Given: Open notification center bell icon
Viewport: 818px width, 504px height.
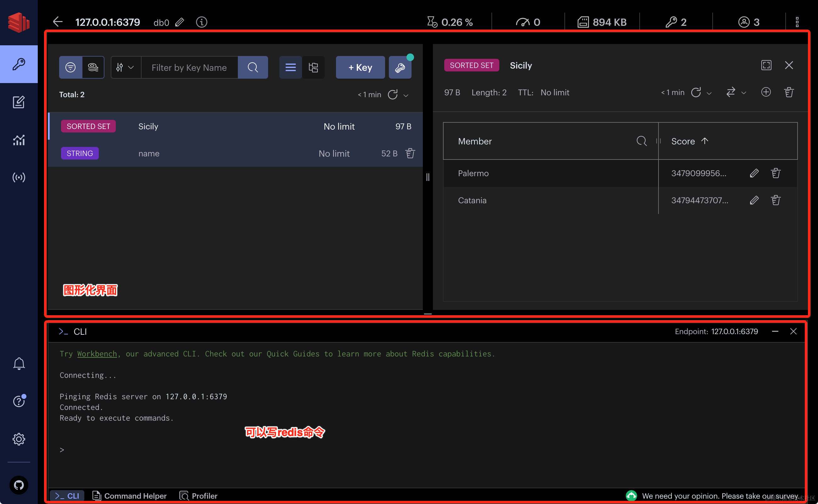Looking at the screenshot, I should point(19,363).
